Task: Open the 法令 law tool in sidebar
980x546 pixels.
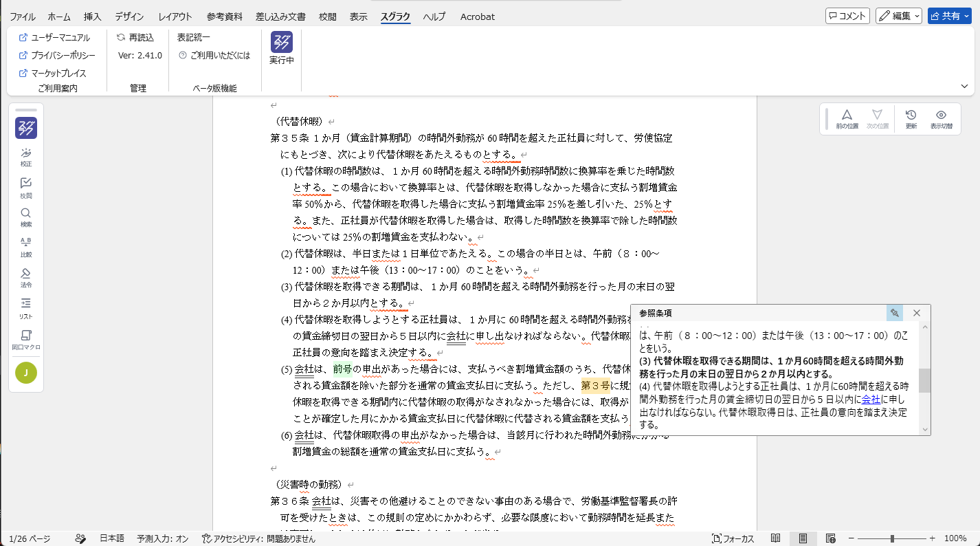Action: click(x=26, y=277)
